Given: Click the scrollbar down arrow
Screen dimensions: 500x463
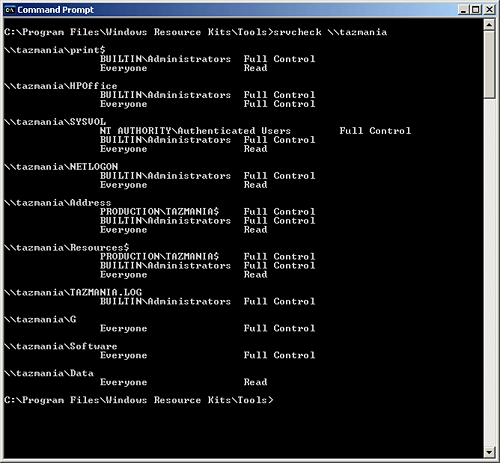Looking at the screenshot, I should pyautogui.click(x=489, y=452).
